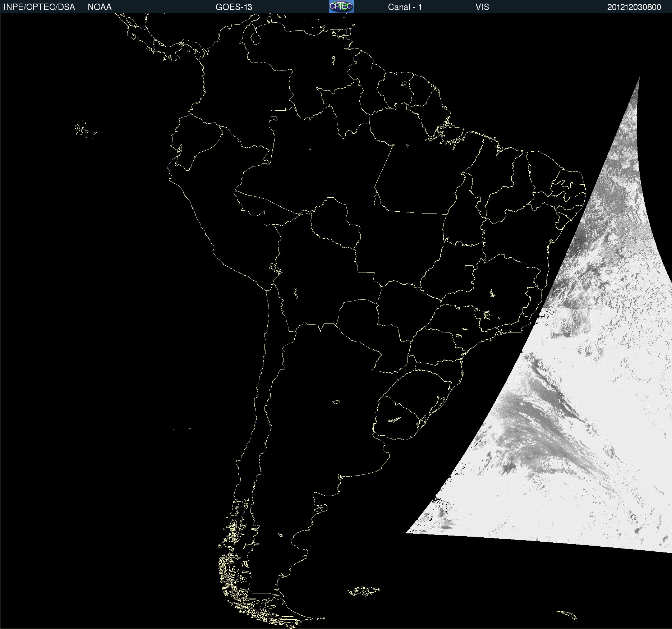The image size is (672, 629).
Task: Click the NOAA label in the header
Action: (100, 7)
